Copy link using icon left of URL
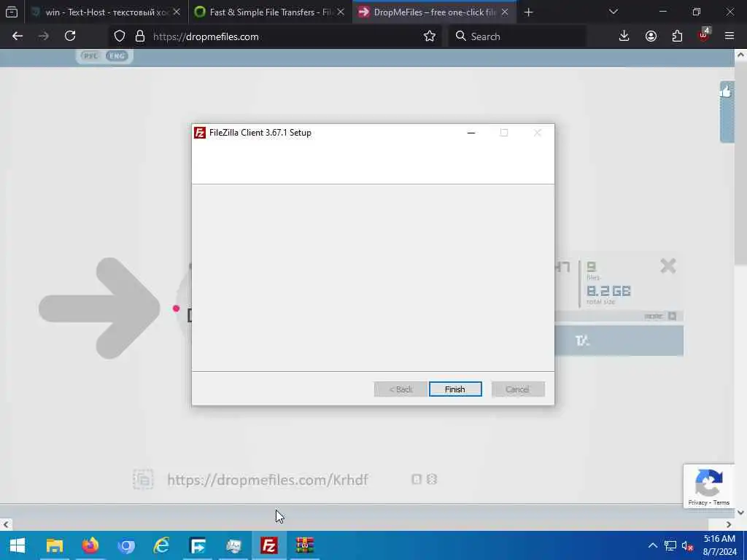This screenshot has height=560, width=747. tap(143, 479)
